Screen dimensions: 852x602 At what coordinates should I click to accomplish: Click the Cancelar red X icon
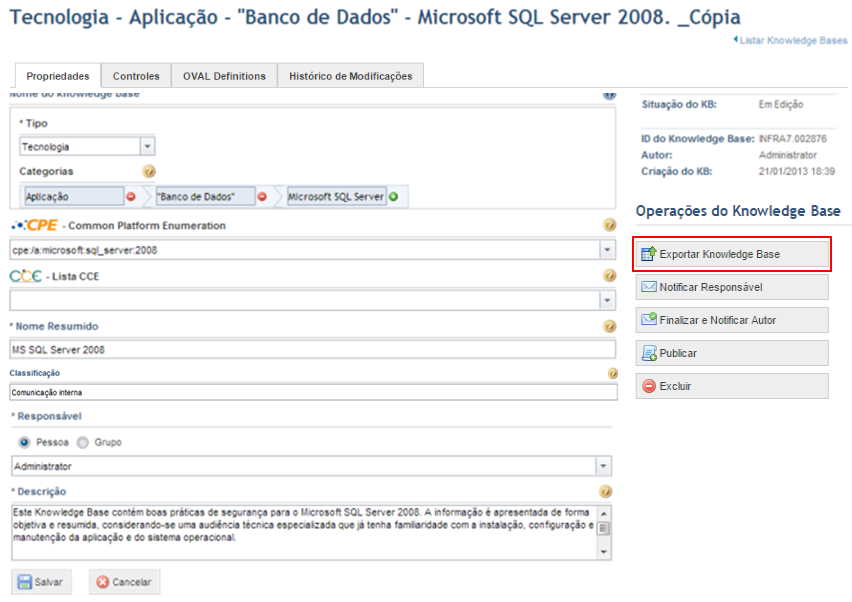[x=103, y=582]
